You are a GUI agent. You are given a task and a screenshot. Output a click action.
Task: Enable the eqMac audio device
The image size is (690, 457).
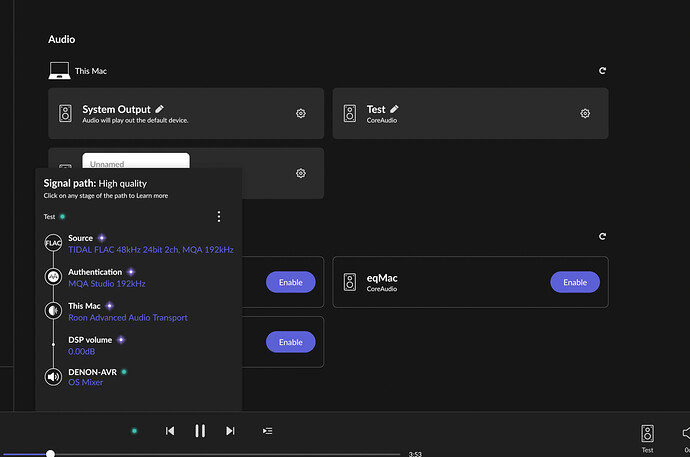tap(575, 282)
